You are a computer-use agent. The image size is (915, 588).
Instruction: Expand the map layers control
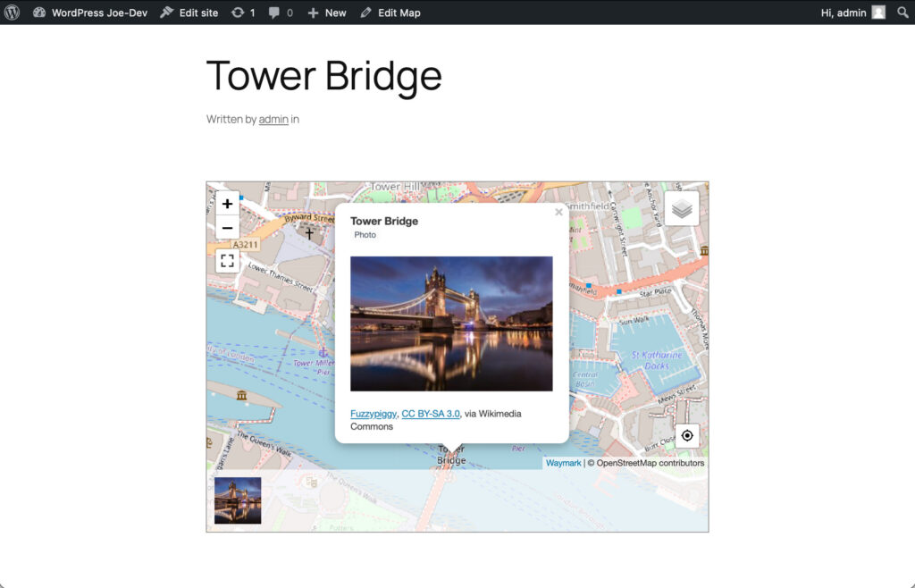tap(682, 208)
